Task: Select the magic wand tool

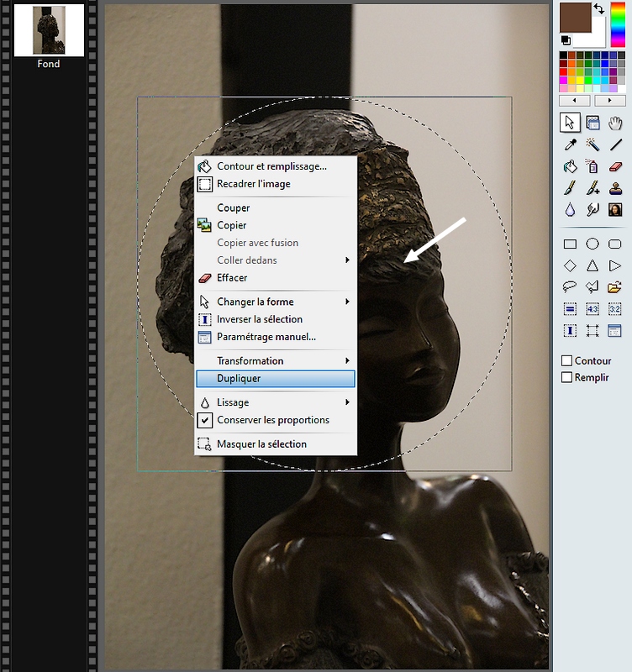Action: click(592, 144)
